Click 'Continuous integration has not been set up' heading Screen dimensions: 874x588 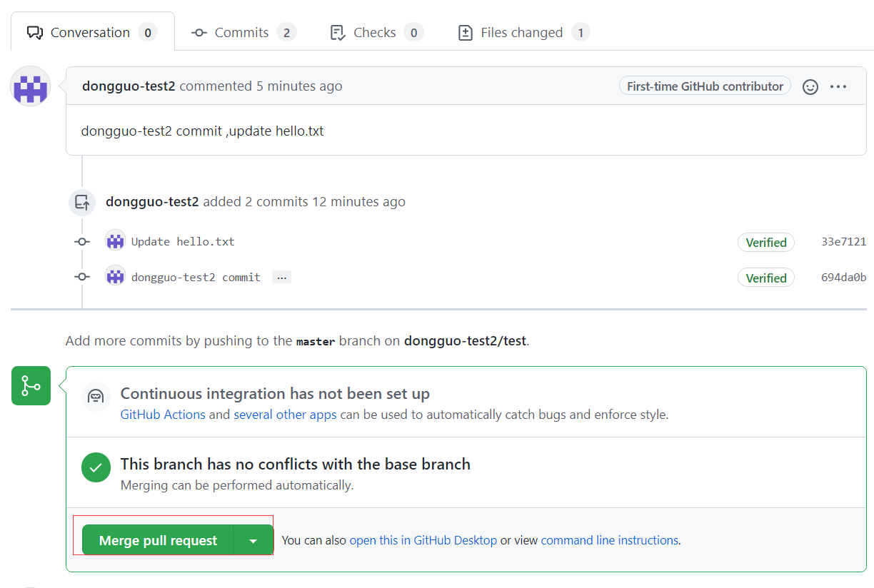click(x=275, y=394)
